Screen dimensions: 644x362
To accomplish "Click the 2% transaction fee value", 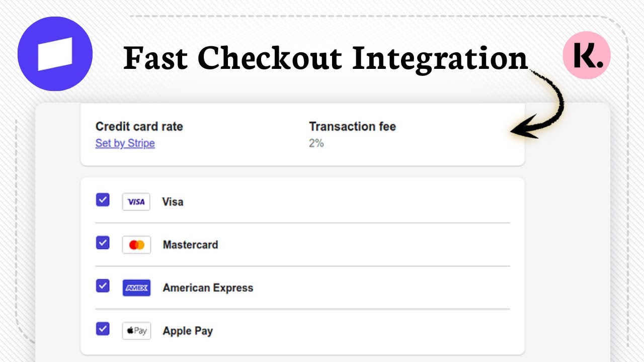I will [316, 143].
